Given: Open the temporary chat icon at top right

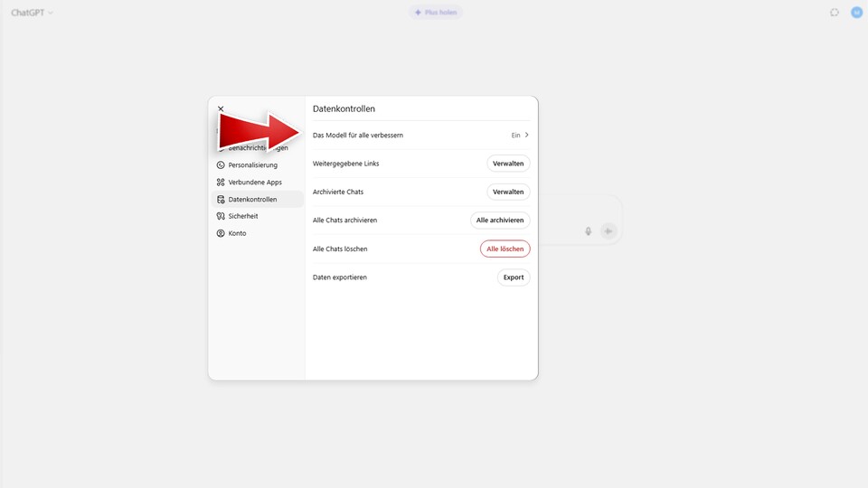Looking at the screenshot, I should coord(835,13).
